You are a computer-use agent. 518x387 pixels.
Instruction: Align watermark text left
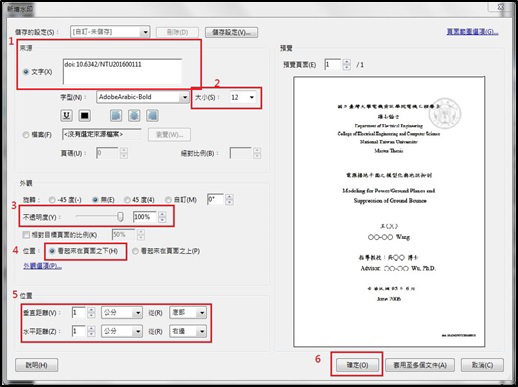tap(116, 115)
